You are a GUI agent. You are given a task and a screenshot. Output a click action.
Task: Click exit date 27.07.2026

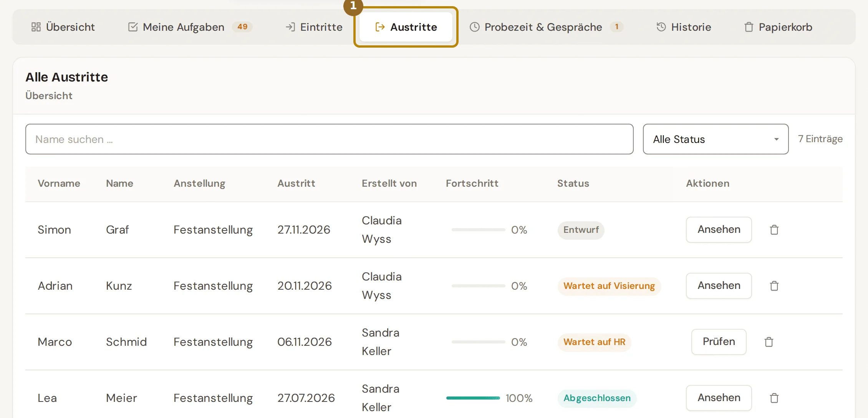(306, 398)
